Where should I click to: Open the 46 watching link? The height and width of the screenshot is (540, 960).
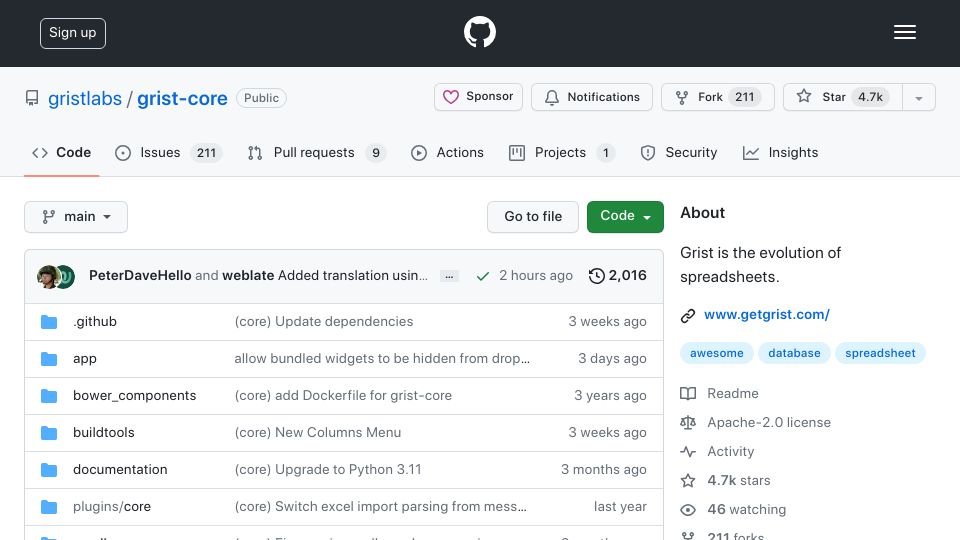746,510
